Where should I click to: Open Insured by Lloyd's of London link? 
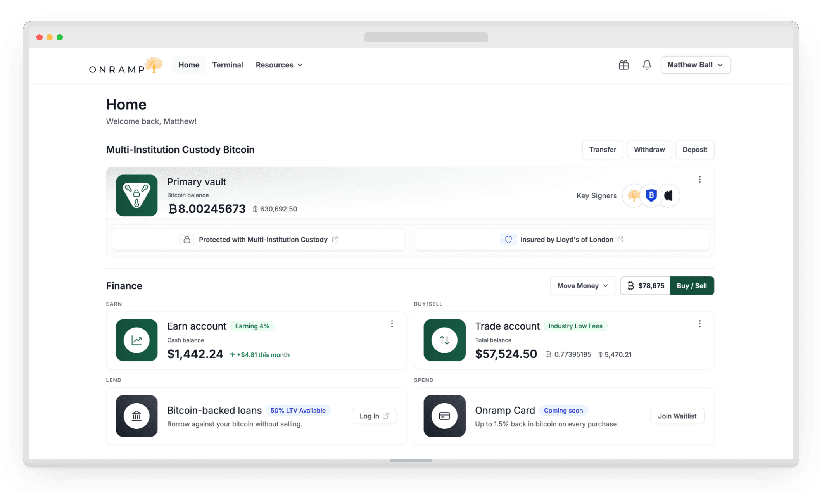[x=561, y=240]
